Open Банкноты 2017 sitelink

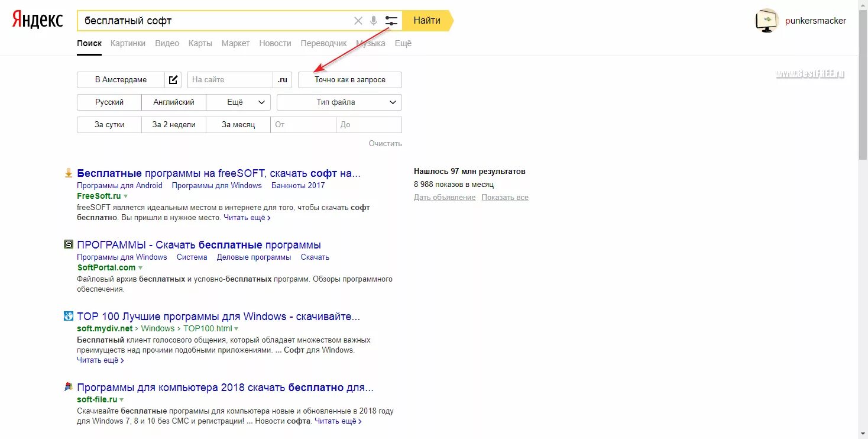click(x=298, y=186)
